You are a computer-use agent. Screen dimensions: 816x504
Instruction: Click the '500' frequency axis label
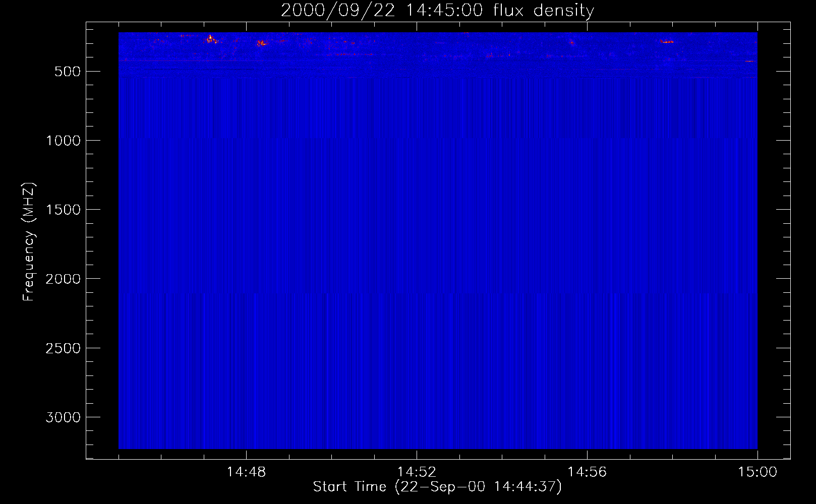(x=68, y=72)
